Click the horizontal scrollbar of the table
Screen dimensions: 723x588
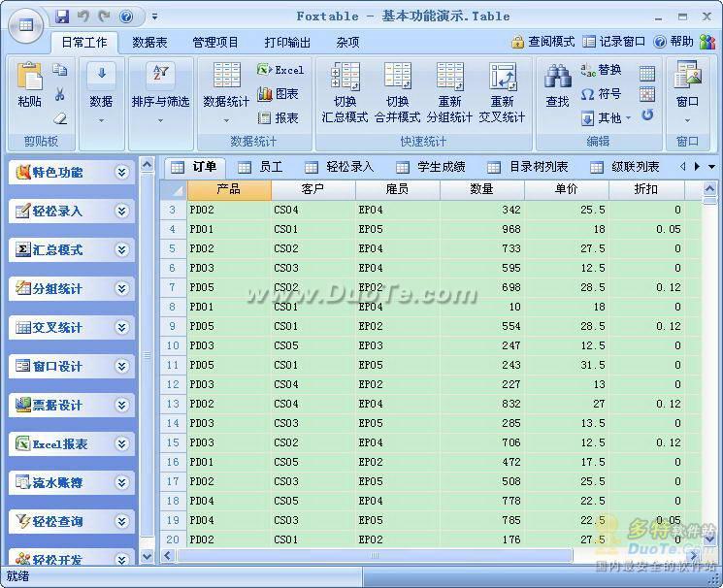(x=375, y=555)
